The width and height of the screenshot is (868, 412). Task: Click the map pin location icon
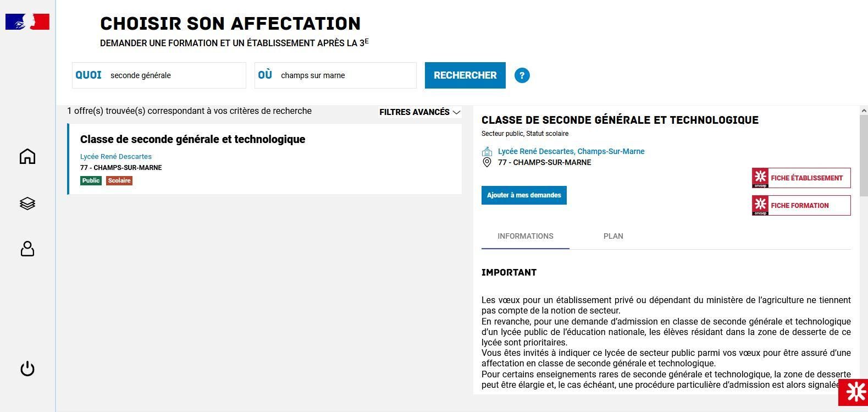click(486, 163)
